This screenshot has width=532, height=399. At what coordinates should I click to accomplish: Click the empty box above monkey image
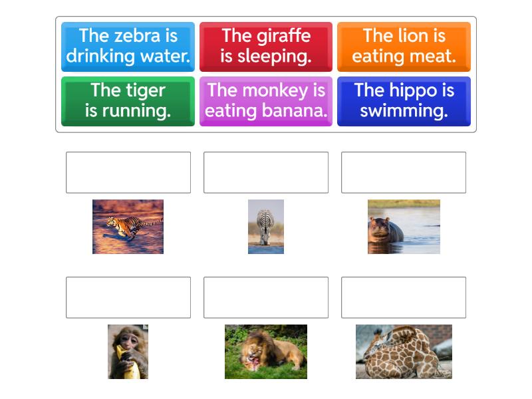(x=128, y=297)
